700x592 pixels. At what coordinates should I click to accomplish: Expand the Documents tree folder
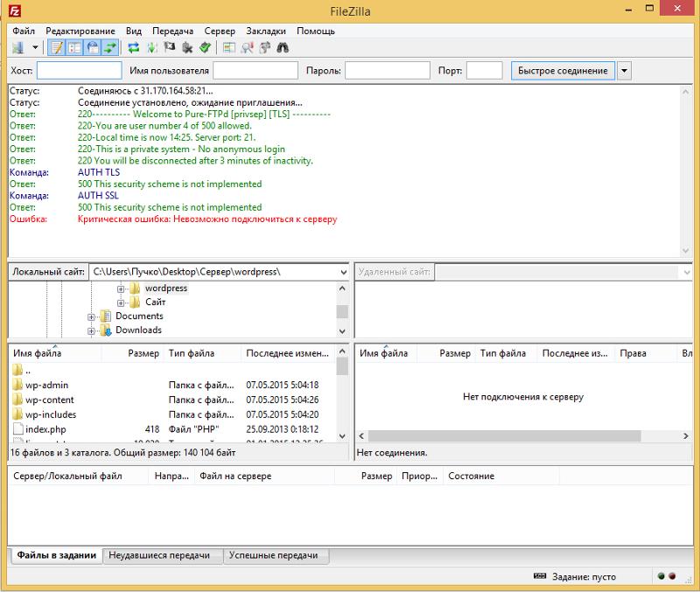pos(91,317)
